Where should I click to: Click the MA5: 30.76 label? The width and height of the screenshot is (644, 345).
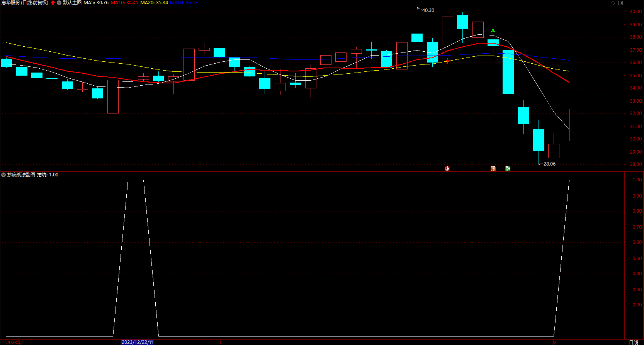tap(96, 3)
